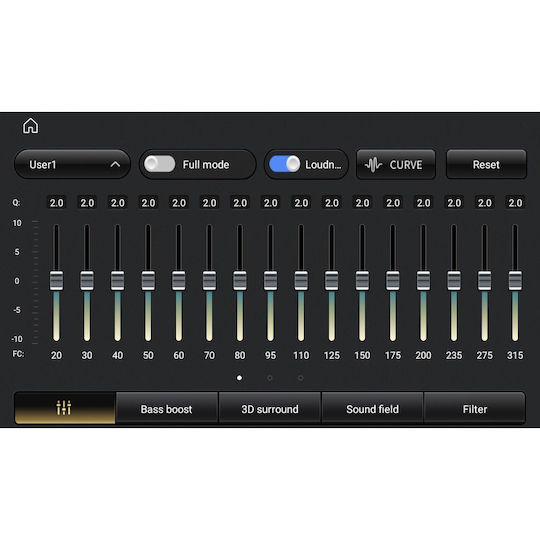Toggle Full mode switch on
Image resolution: width=540 pixels, height=540 pixels.
(x=159, y=164)
